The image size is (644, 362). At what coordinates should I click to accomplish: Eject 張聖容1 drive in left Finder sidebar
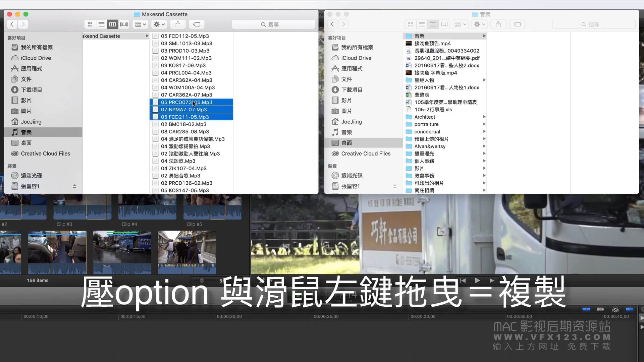74,186
